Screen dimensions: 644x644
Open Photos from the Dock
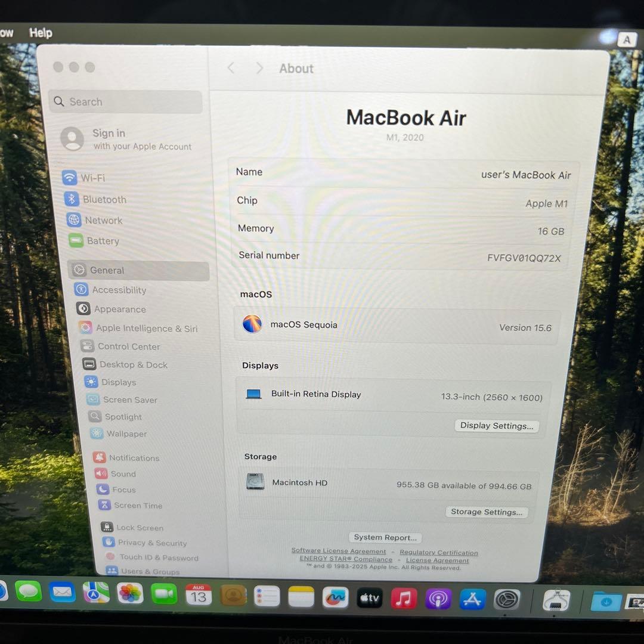(130, 594)
